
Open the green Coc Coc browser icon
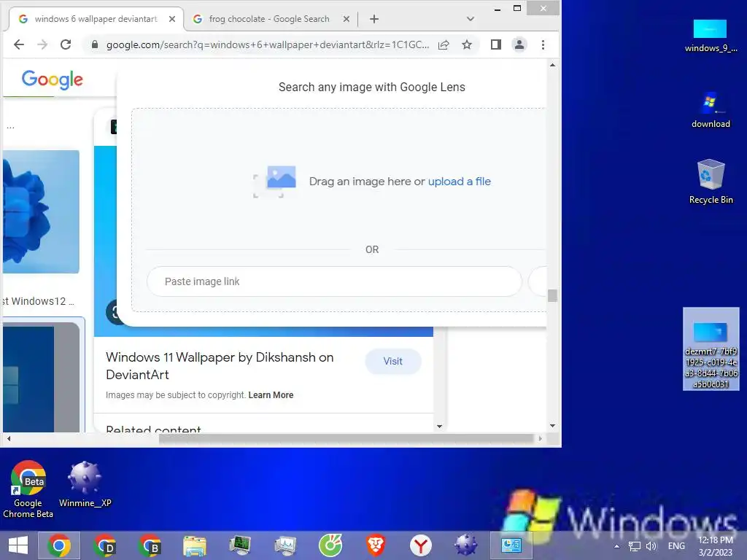click(330, 545)
